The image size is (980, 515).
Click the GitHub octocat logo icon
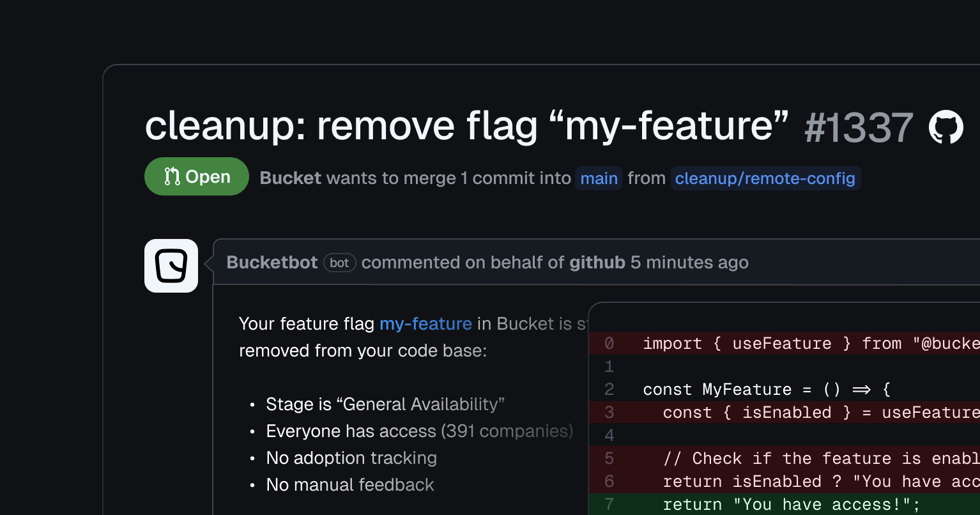click(946, 127)
